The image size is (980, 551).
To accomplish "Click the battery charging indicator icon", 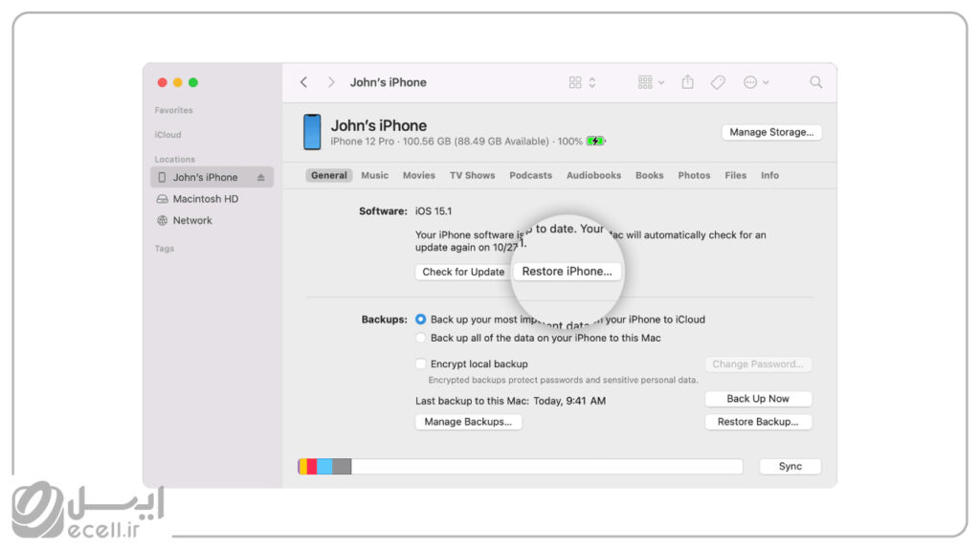I will [595, 142].
